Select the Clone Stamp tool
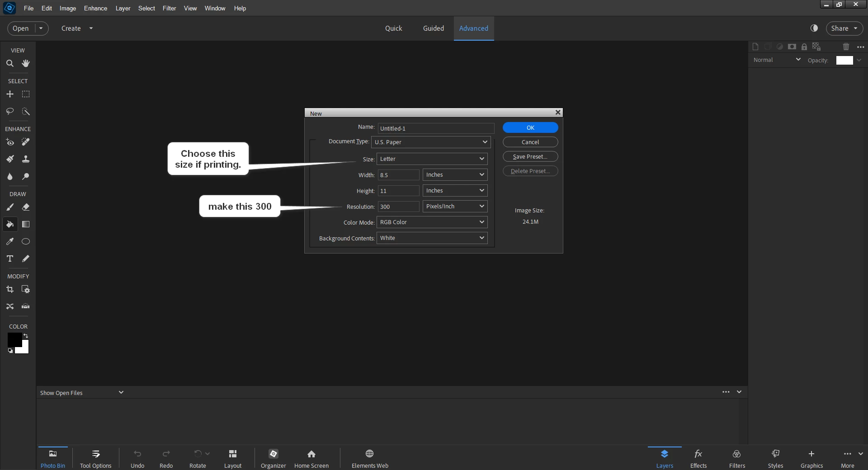 (x=26, y=159)
